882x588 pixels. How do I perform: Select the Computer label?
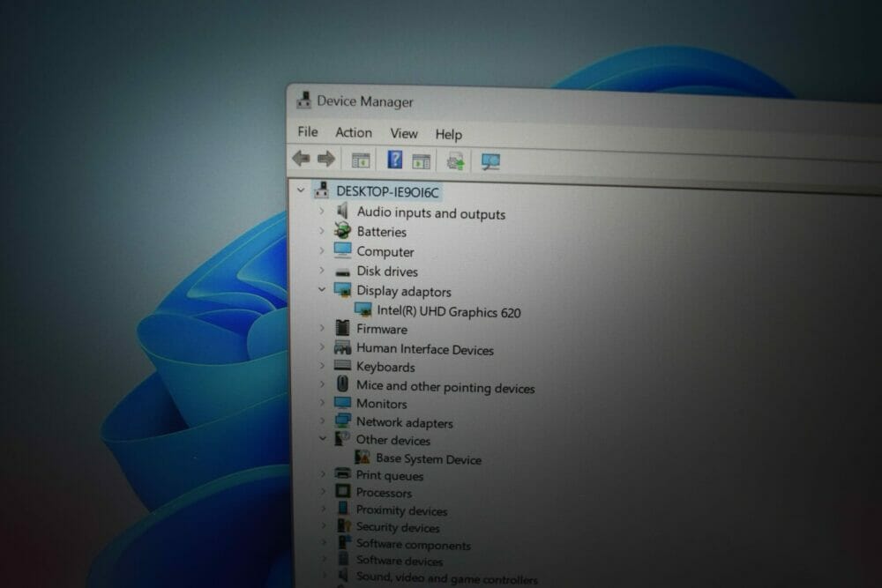click(x=385, y=252)
